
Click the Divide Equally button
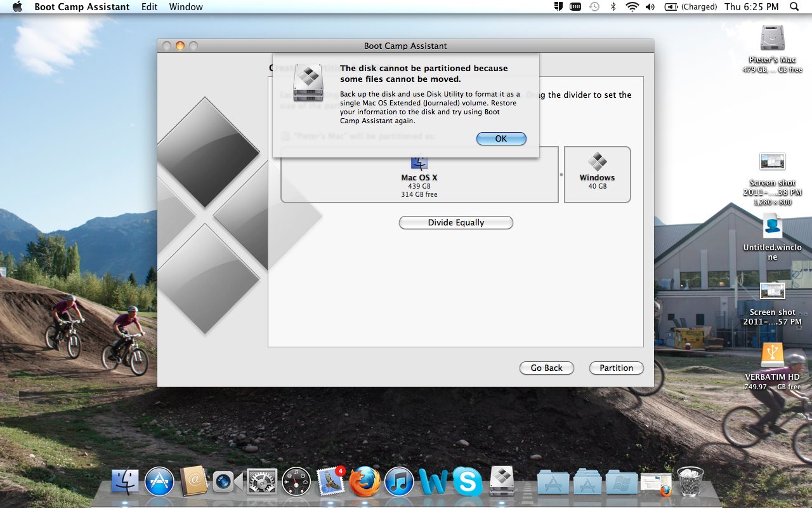455,223
